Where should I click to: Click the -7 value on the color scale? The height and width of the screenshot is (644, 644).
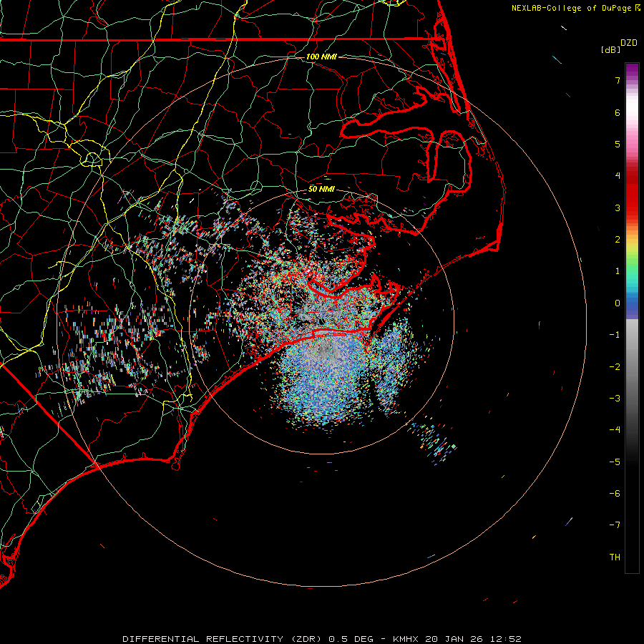click(615, 525)
